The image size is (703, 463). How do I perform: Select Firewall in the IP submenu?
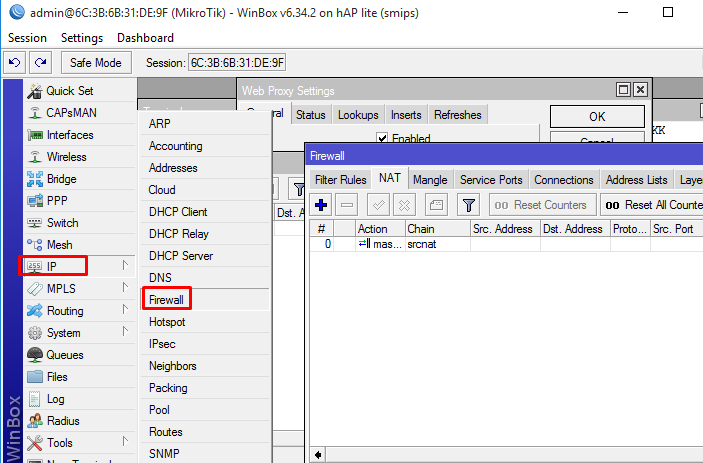coord(168,300)
